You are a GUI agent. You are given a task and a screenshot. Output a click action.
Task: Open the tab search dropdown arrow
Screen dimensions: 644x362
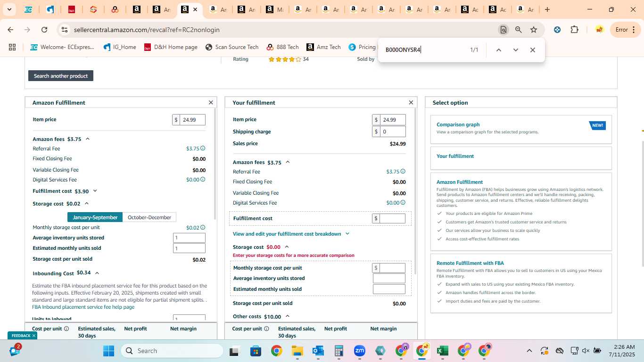(9, 9)
